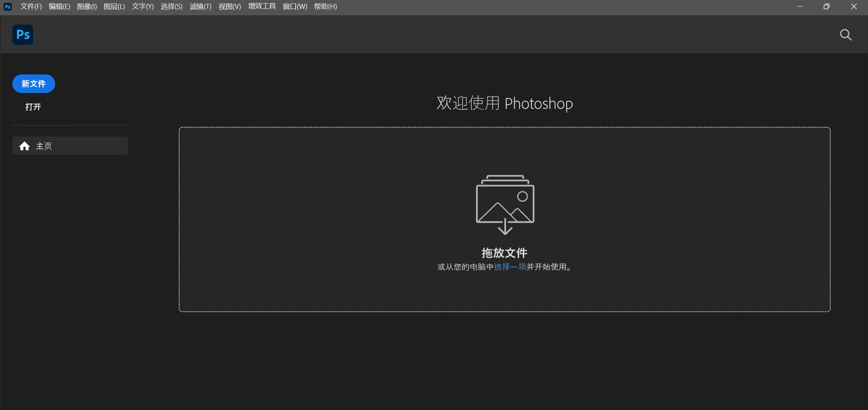Open the 选择(S) menu
The width and height of the screenshot is (868, 410).
click(x=172, y=7)
